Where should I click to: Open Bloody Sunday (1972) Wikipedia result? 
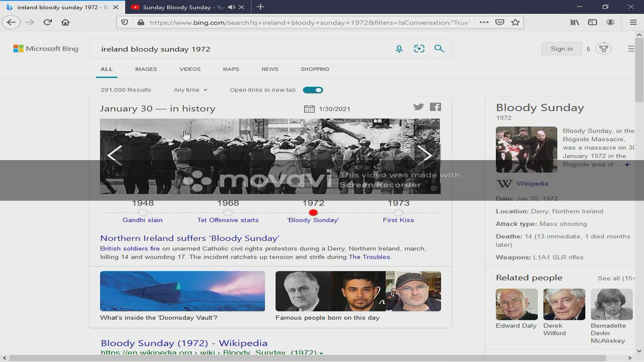point(184,343)
